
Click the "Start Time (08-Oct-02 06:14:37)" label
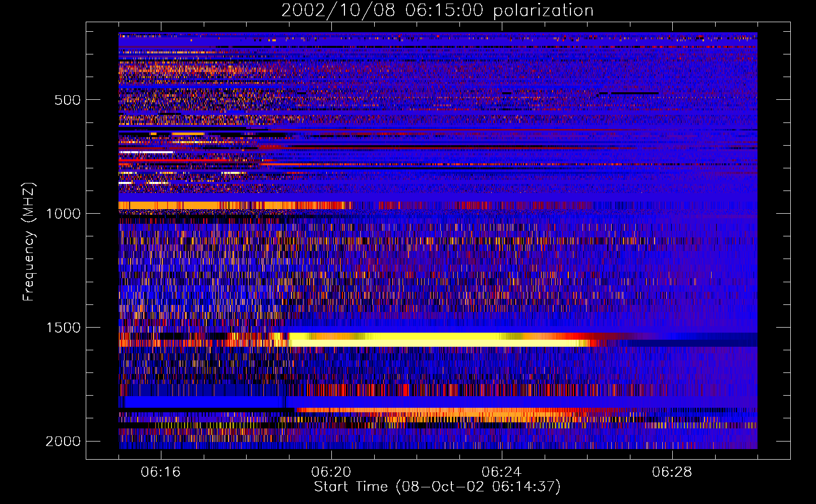(437, 487)
